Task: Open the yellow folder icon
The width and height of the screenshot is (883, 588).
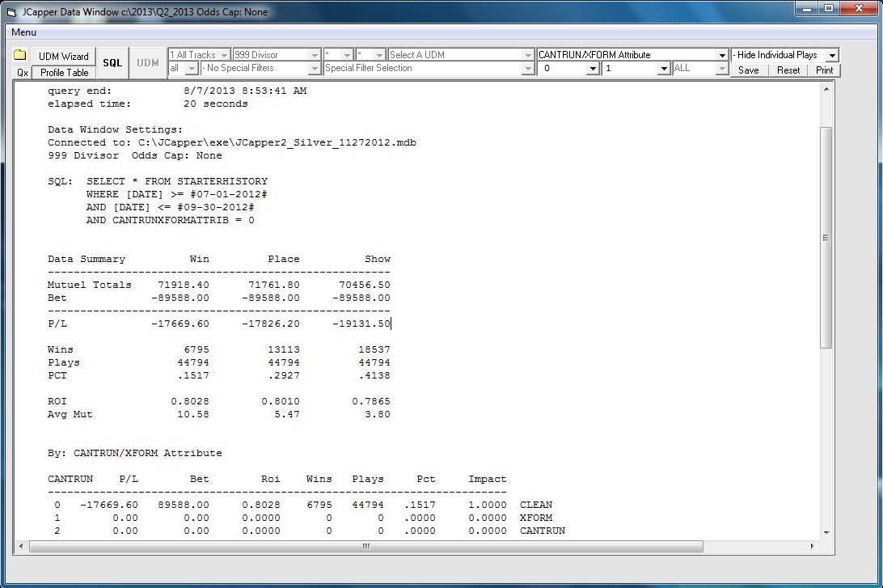Action: pyautogui.click(x=20, y=55)
